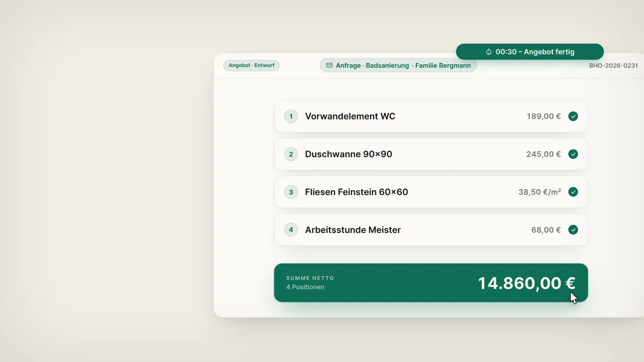Click number badge 3 for Fliesen Feinstein

coord(291,192)
